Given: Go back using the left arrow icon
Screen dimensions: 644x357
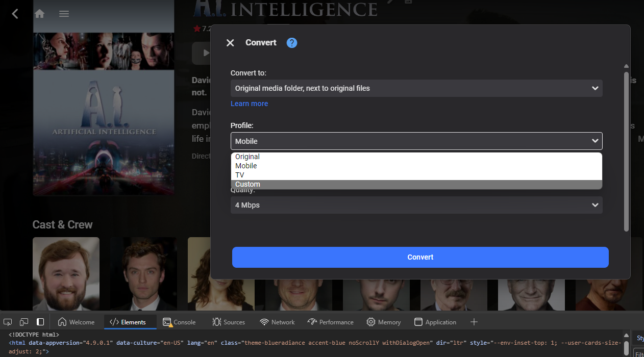Looking at the screenshot, I should (x=15, y=14).
